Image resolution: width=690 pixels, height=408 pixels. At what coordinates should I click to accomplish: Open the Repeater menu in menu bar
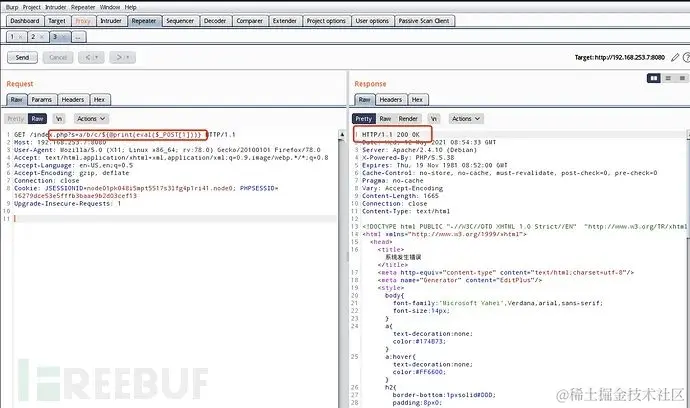point(83,7)
